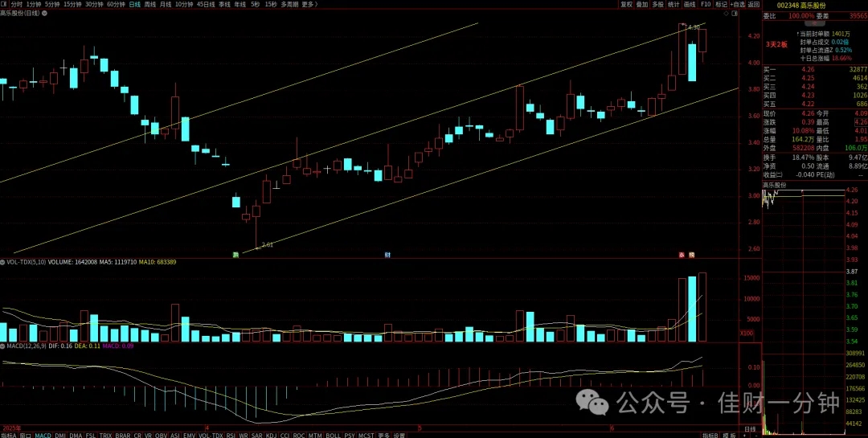This screenshot has width=868, height=438.
Task: Toggle the 叠加 overlay option
Action: (x=641, y=4)
